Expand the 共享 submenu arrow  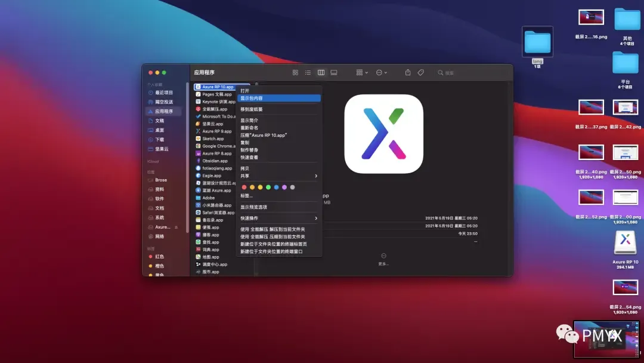click(317, 176)
